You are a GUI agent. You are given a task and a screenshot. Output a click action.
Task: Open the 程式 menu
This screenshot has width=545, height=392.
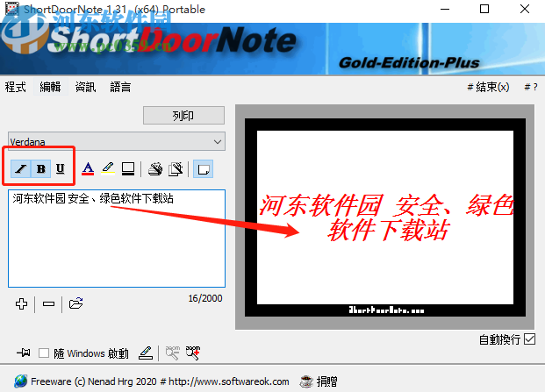16,87
